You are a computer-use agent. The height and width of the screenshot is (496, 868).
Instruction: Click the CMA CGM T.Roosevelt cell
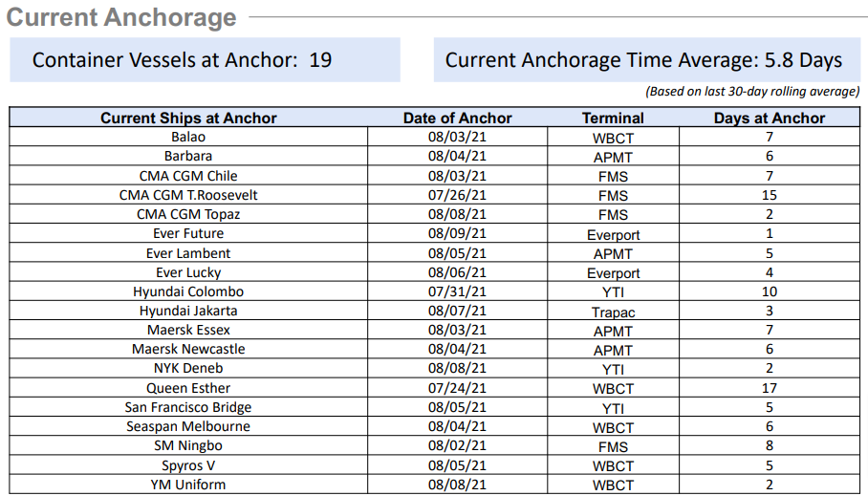188,195
